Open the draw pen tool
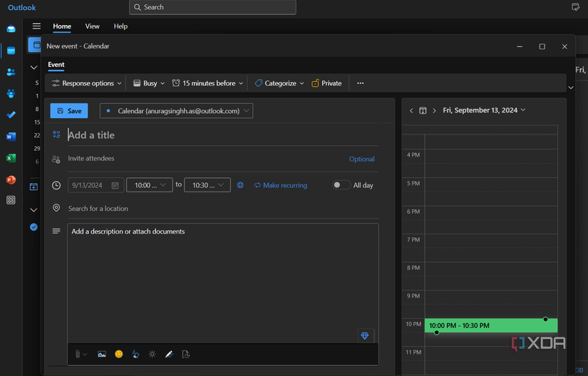The width and height of the screenshot is (588, 376). (x=169, y=354)
